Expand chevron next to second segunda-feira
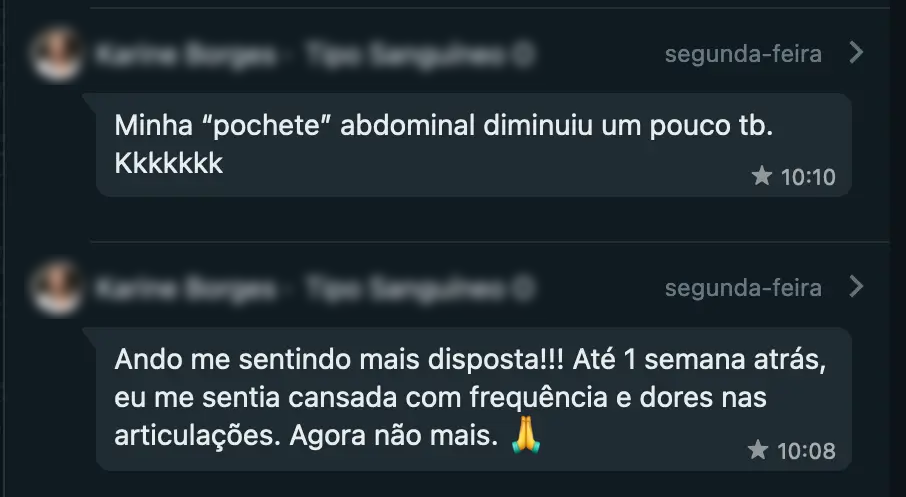 [856, 287]
